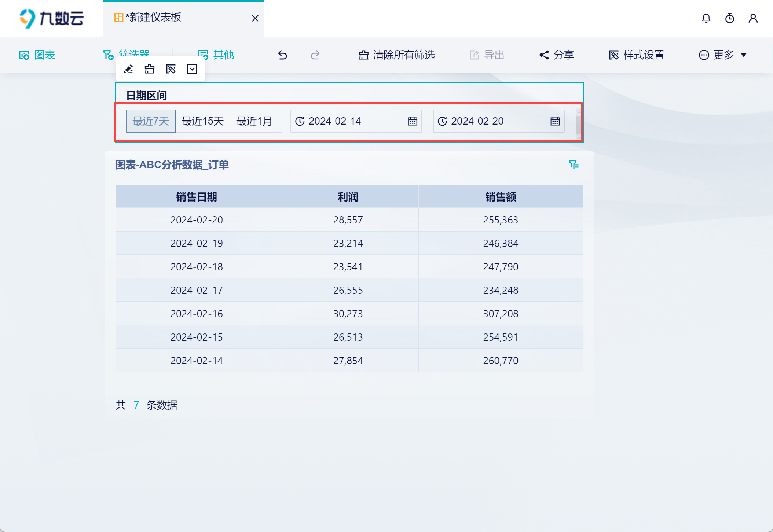Select the 最近15天 quick range option

[202, 121]
